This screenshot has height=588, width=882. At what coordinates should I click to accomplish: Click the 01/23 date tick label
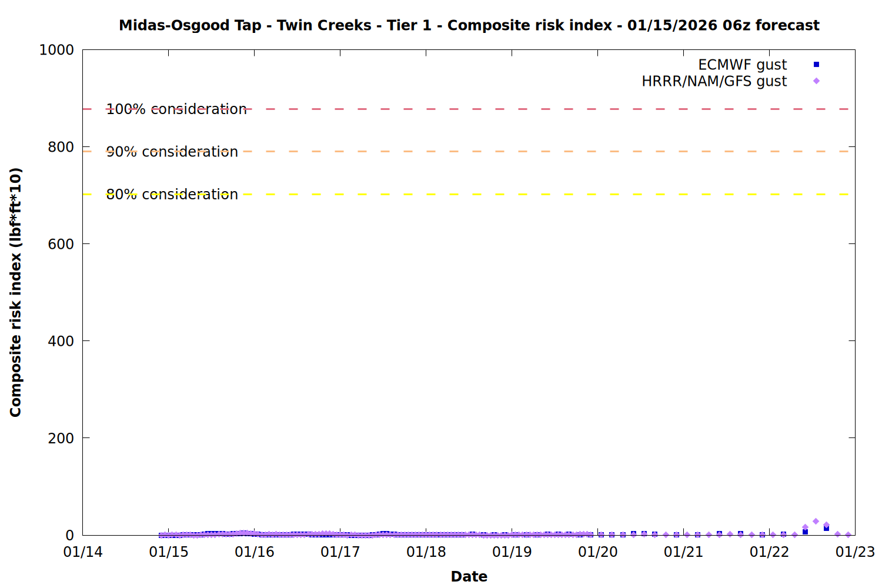tap(856, 552)
